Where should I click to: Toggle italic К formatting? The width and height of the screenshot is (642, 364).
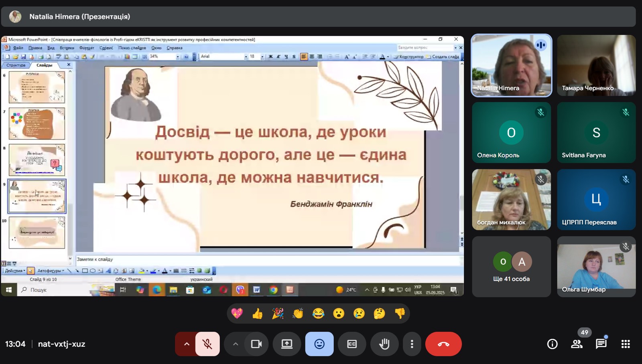[x=278, y=57]
